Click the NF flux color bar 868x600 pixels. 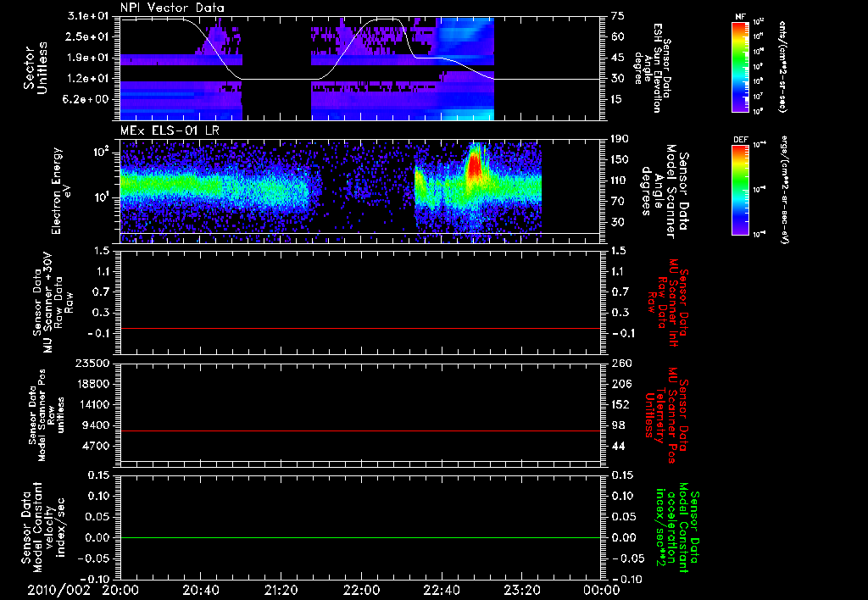[741, 67]
